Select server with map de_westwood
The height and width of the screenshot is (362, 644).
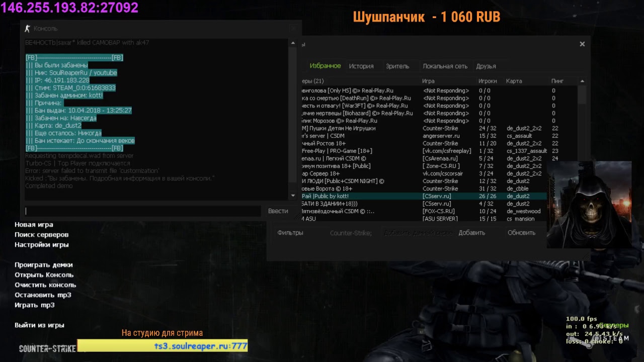tap(424, 211)
